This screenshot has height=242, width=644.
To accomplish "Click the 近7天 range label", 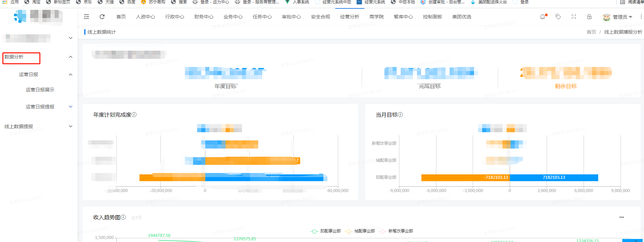I will point(137,218).
